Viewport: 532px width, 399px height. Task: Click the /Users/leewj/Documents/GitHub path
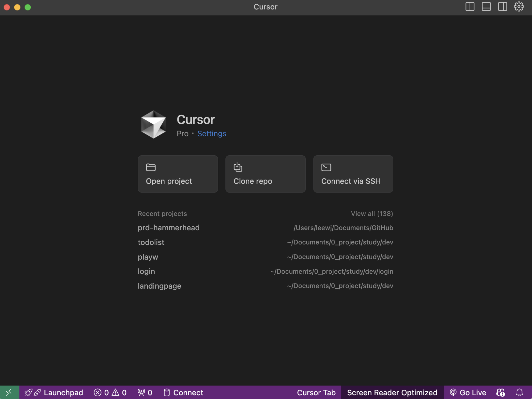click(x=343, y=228)
